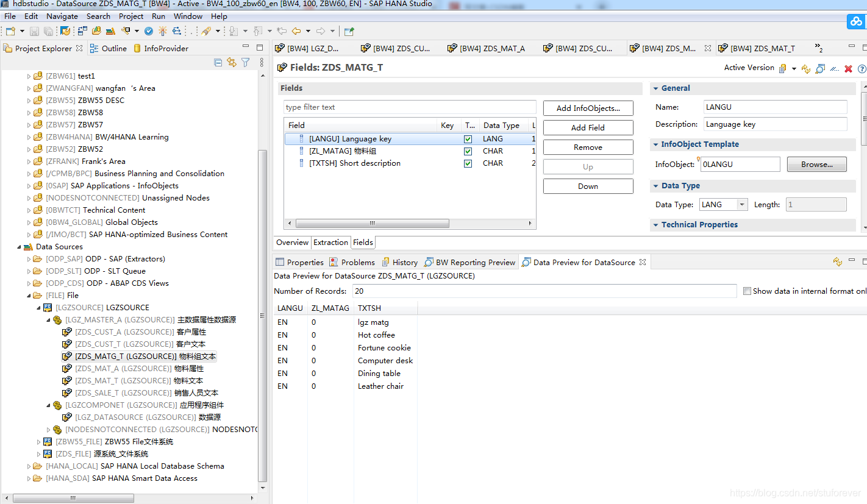Open the Data Type LANG dropdown
The image size is (867, 504).
(742, 205)
